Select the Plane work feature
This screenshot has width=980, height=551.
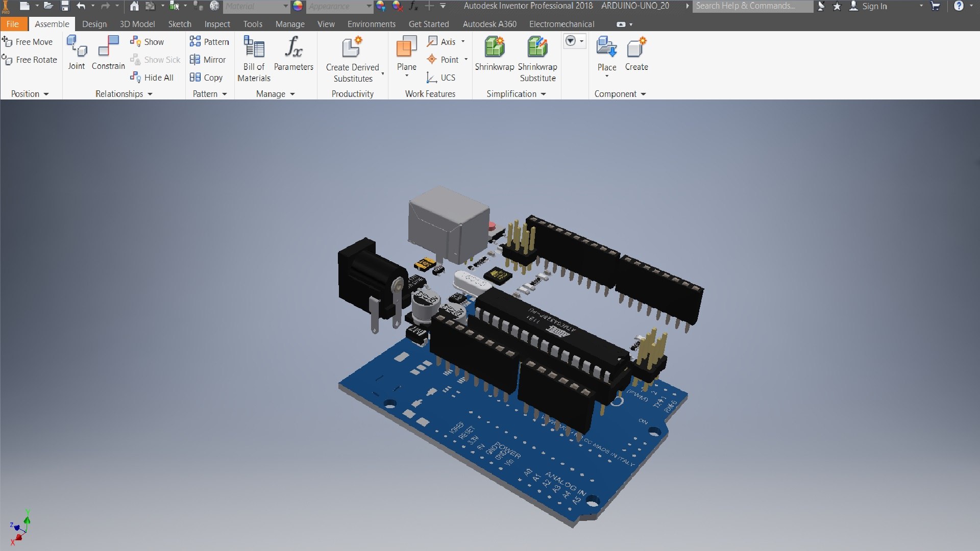[x=407, y=56]
